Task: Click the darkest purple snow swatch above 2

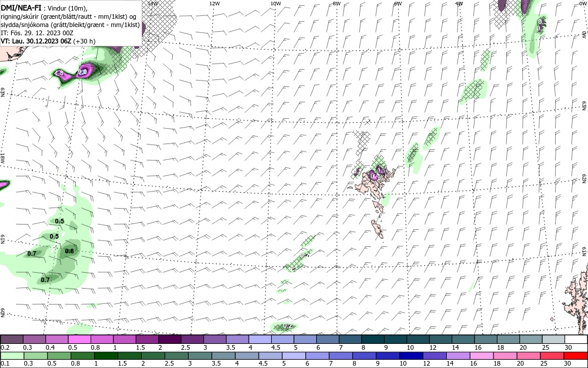Action: 170,340
